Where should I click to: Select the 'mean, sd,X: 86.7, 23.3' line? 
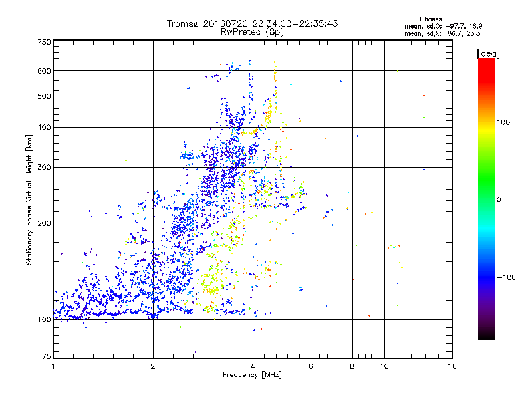442,33
